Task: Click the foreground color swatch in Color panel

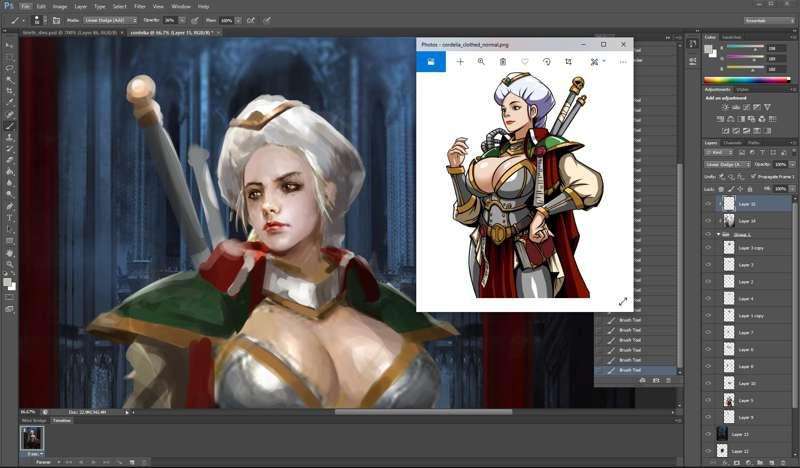Action: point(709,49)
